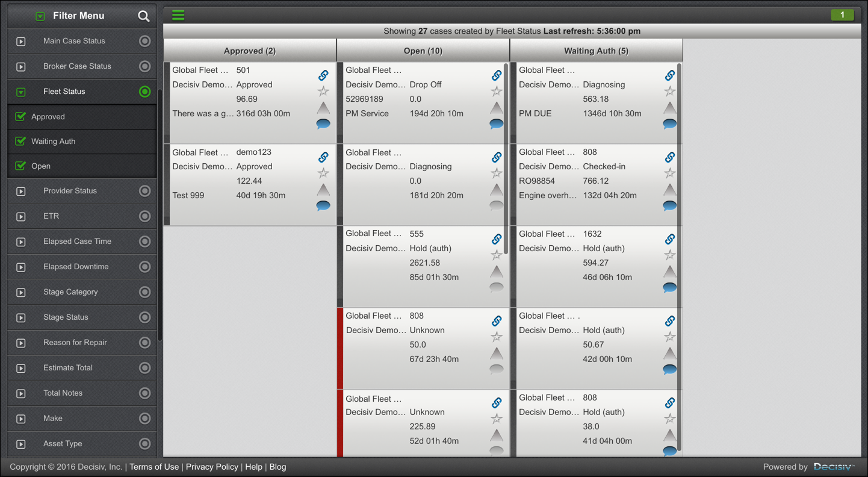Viewport: 868px width, 477px height.
Task: Open the comment bubble on the 555 card
Action: [x=497, y=288]
